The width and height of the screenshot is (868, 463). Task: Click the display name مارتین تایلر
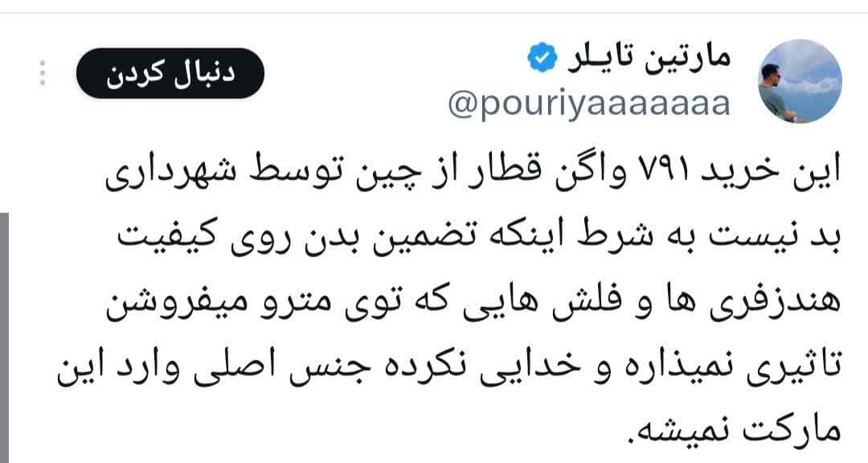click(x=649, y=57)
